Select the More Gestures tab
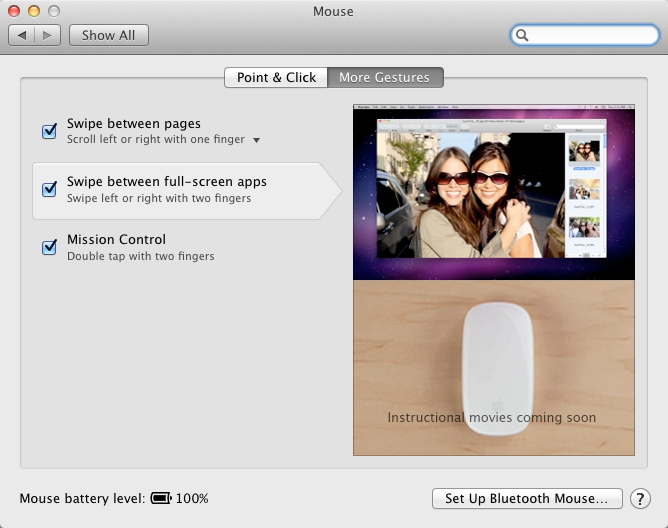Image resolution: width=668 pixels, height=528 pixels. (385, 78)
